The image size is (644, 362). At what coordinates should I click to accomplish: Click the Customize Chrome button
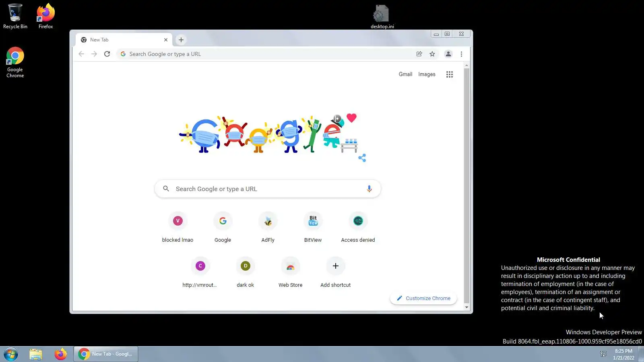(x=423, y=298)
